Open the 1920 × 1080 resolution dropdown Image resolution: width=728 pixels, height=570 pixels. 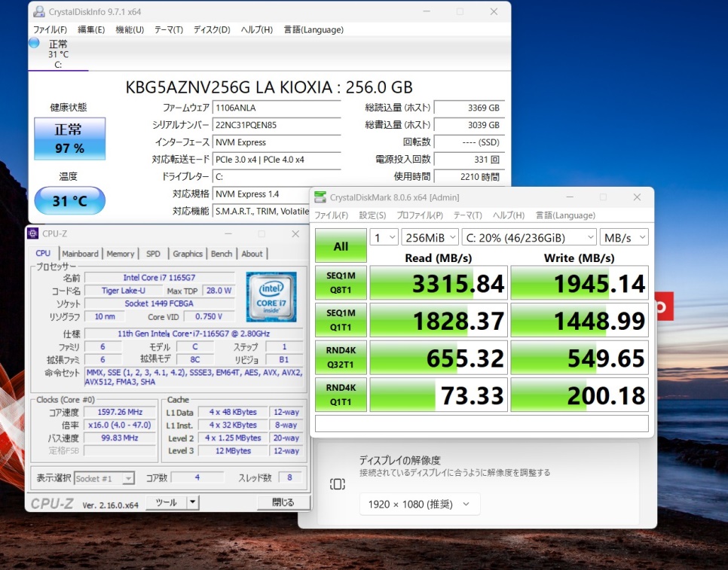pos(420,504)
